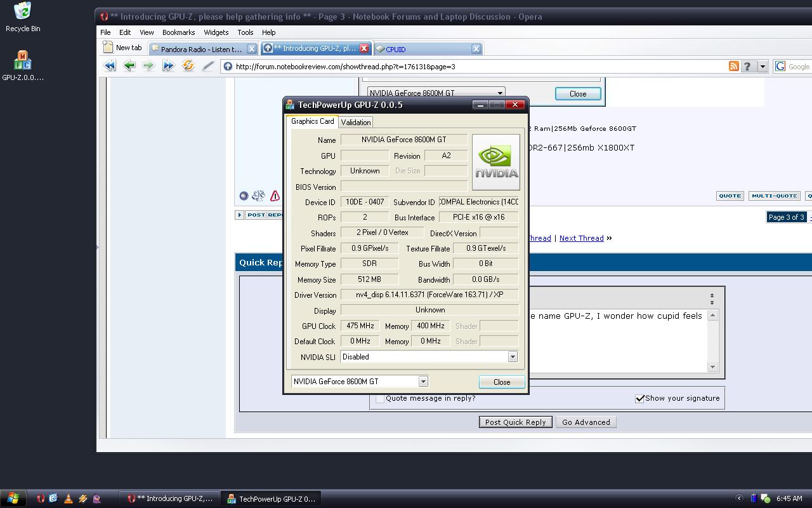The width and height of the screenshot is (812, 508).
Task: Launch VLC cone from quick launch
Action: [x=68, y=498]
